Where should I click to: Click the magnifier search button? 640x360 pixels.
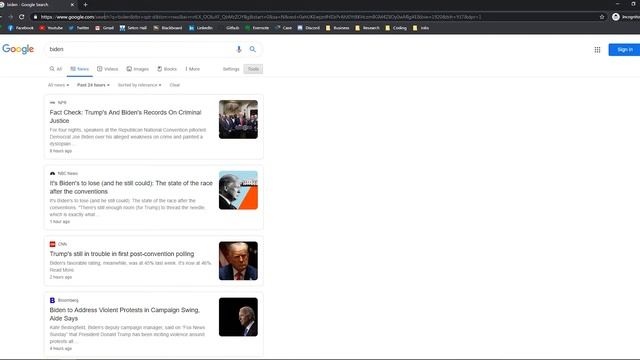point(253,49)
